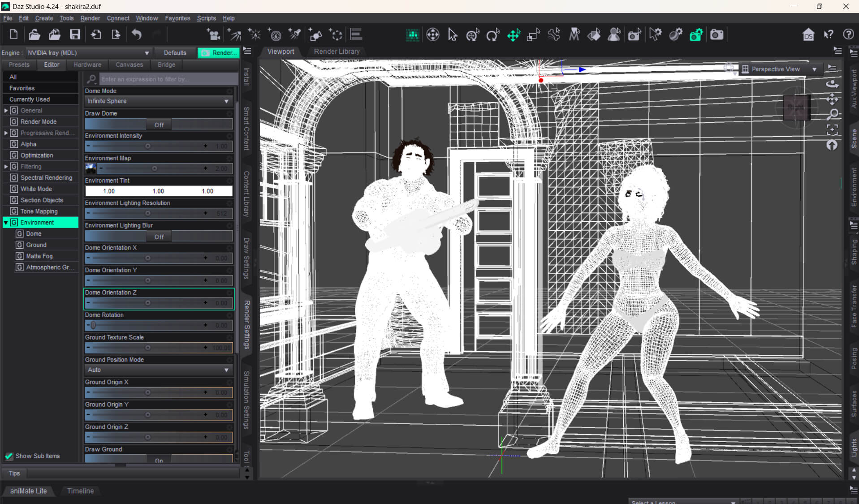Toggle the Show Sub Items checkbox
The width and height of the screenshot is (859, 504).
click(x=9, y=456)
